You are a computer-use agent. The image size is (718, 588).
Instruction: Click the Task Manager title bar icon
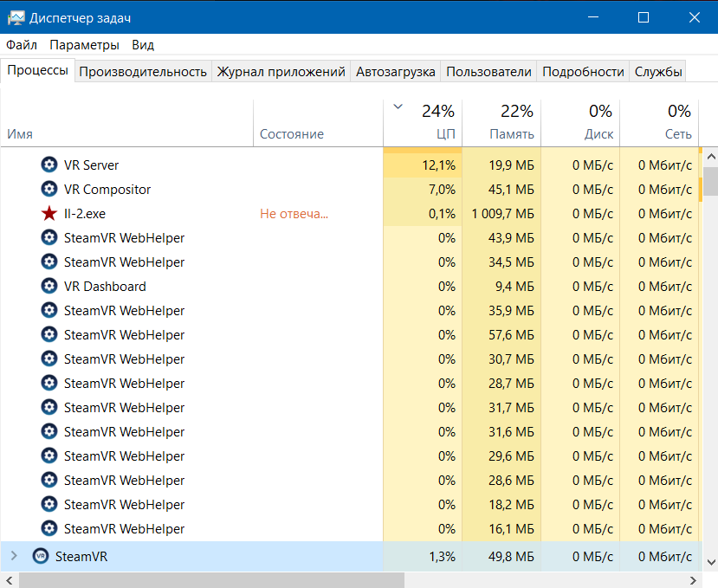coord(16,16)
